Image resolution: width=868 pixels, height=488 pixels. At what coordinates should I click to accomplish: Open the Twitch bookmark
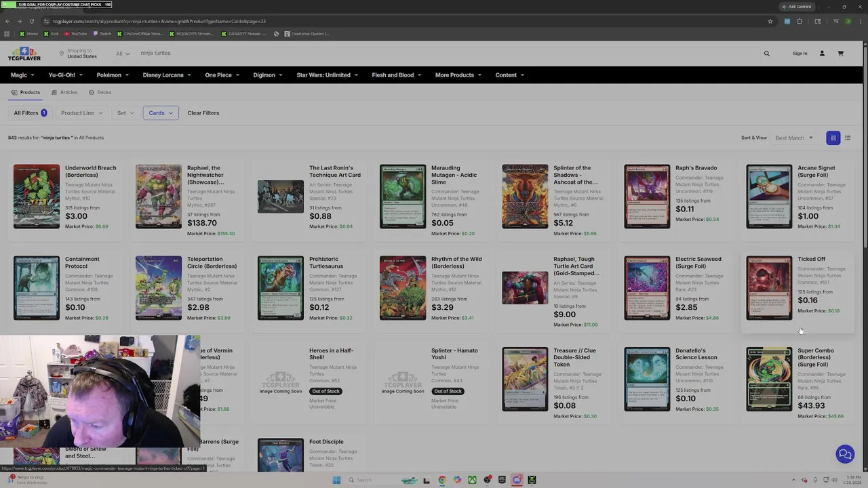[102, 34]
